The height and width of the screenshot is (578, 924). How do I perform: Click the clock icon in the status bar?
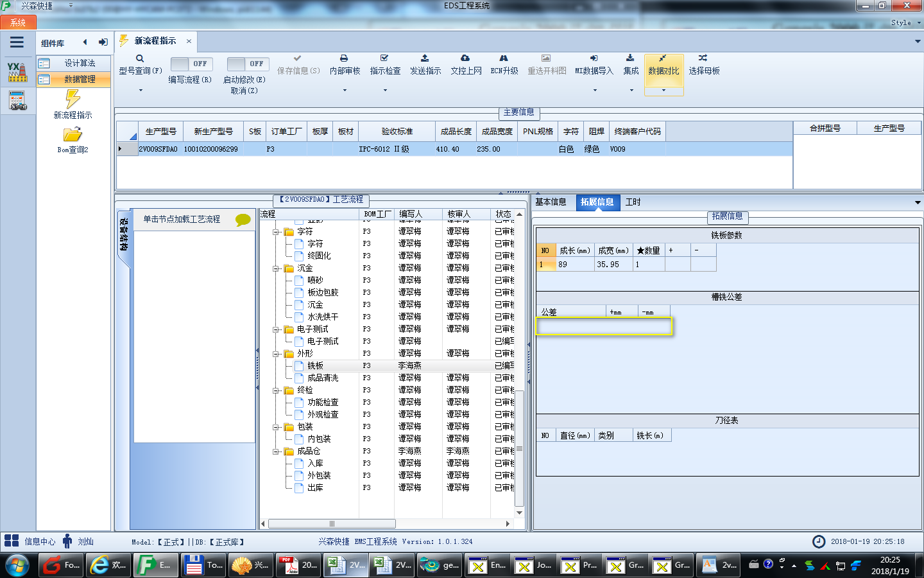pyautogui.click(x=819, y=541)
